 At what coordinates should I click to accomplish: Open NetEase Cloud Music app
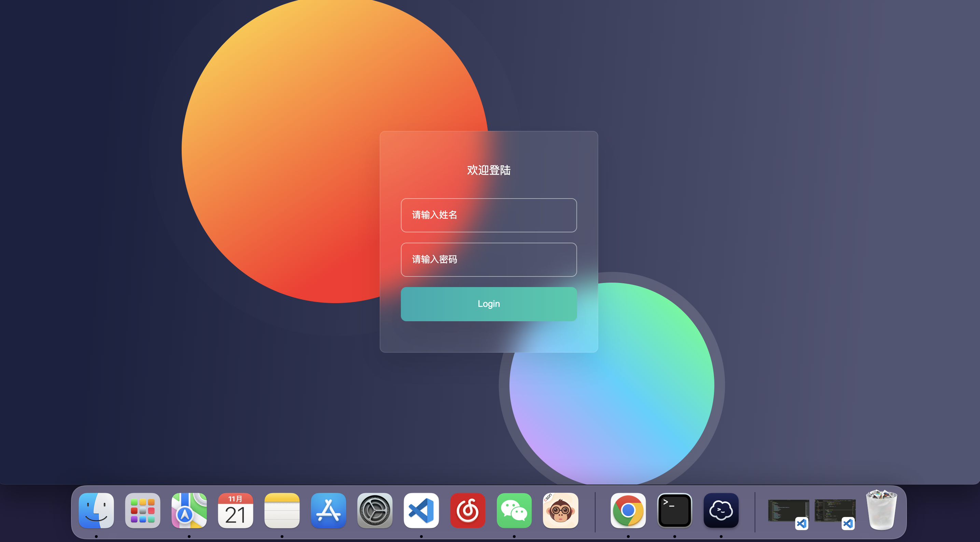pos(467,511)
